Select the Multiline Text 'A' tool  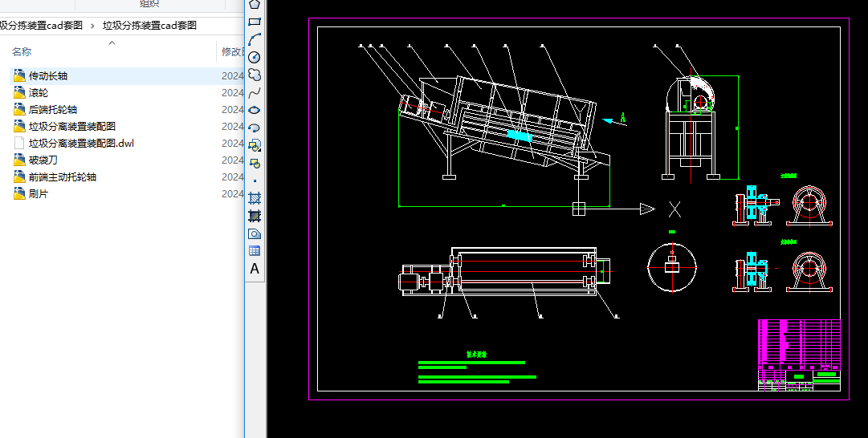(x=255, y=269)
